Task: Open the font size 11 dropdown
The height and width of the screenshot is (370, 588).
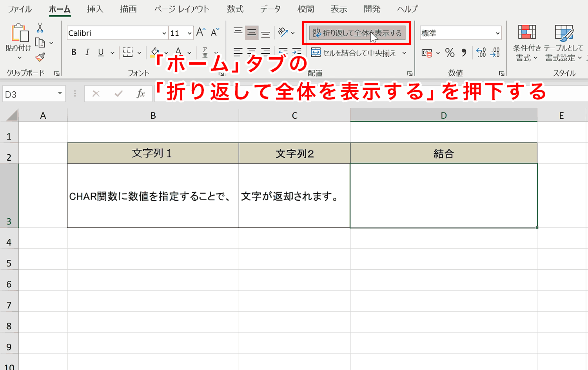Action: coord(190,33)
